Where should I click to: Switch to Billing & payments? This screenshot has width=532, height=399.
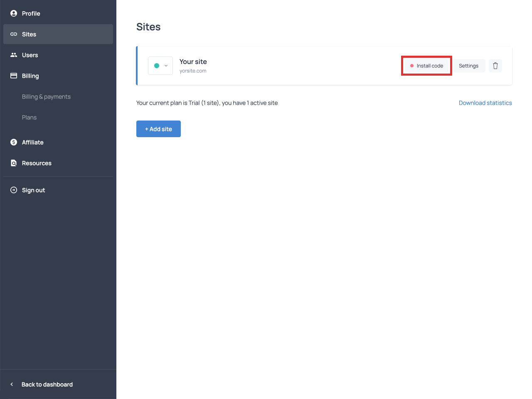click(46, 96)
